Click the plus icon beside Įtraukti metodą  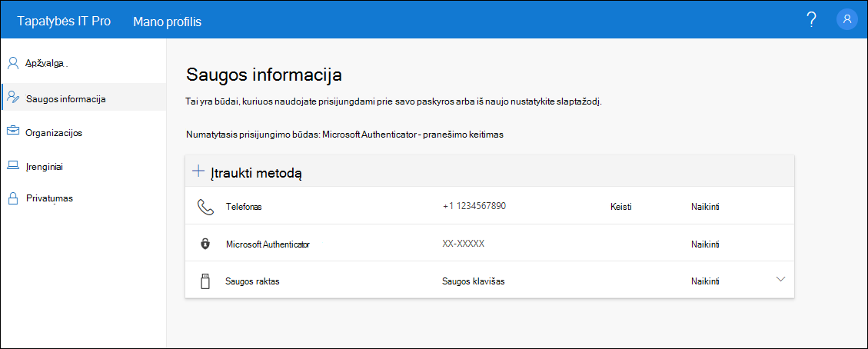coord(198,171)
